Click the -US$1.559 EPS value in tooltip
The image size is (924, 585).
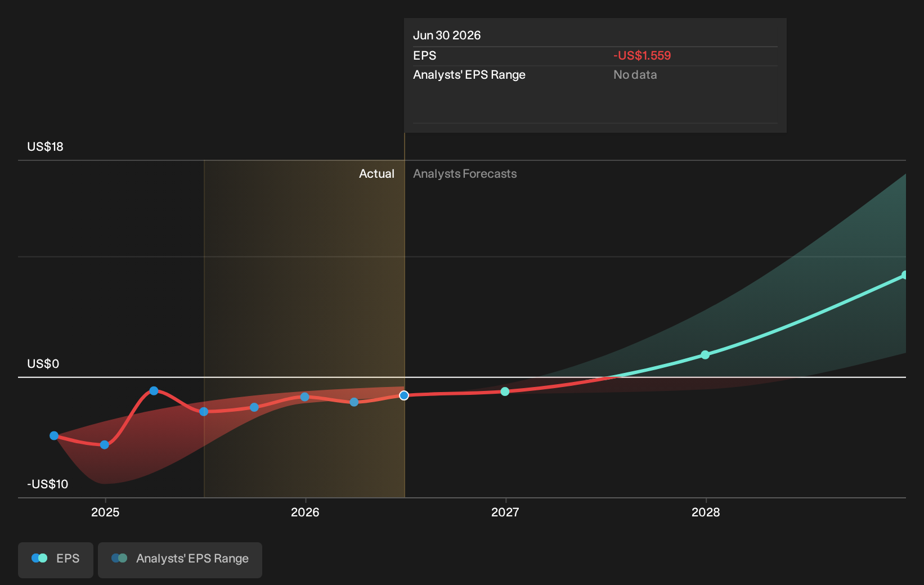coord(642,56)
